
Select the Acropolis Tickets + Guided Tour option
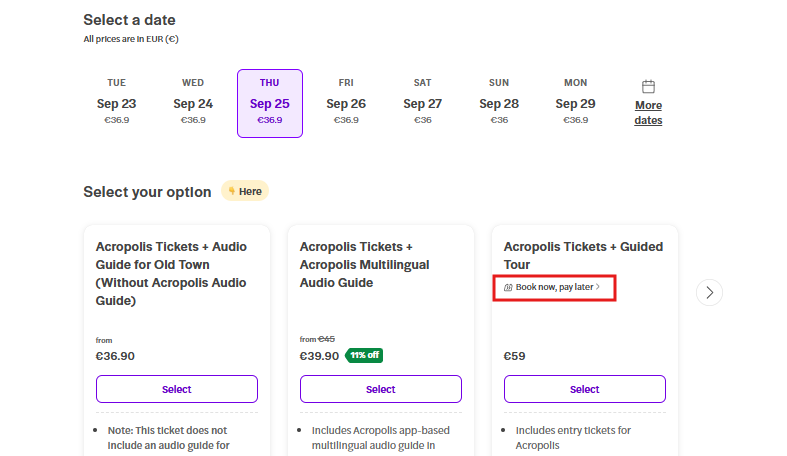(x=585, y=389)
